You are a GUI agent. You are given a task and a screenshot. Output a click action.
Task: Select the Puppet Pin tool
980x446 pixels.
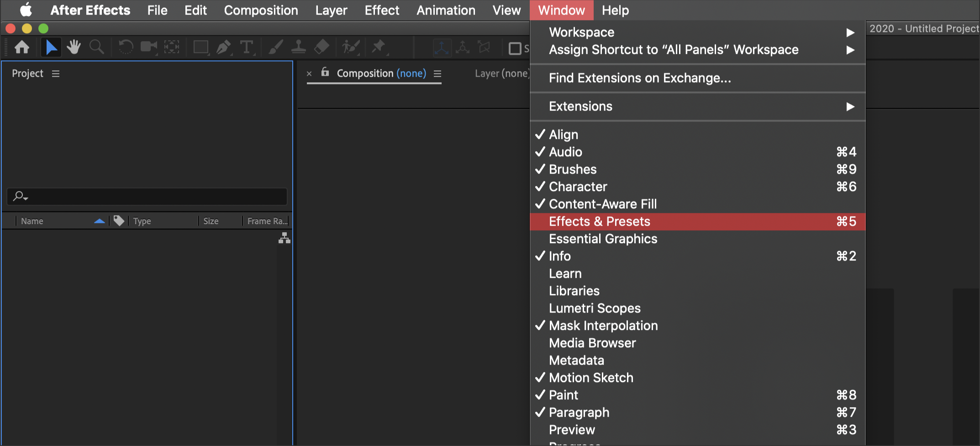click(x=379, y=47)
